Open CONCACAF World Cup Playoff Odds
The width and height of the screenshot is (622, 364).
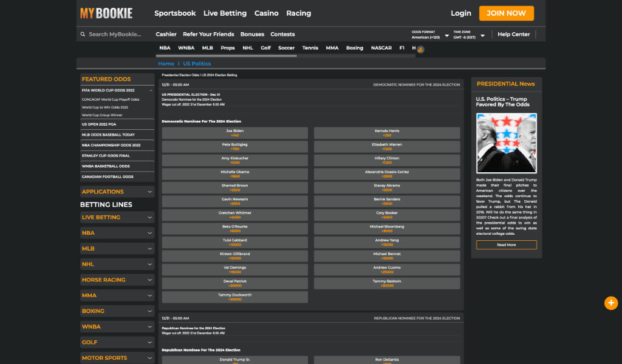(111, 99)
